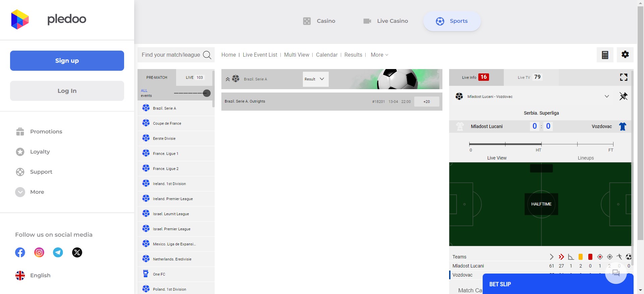Click the Loyalty star icon
The width and height of the screenshot is (644, 294).
pos(20,152)
